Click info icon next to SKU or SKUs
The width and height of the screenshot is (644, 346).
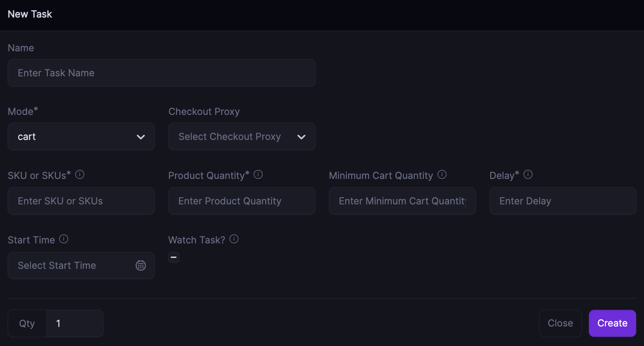pyautogui.click(x=80, y=175)
